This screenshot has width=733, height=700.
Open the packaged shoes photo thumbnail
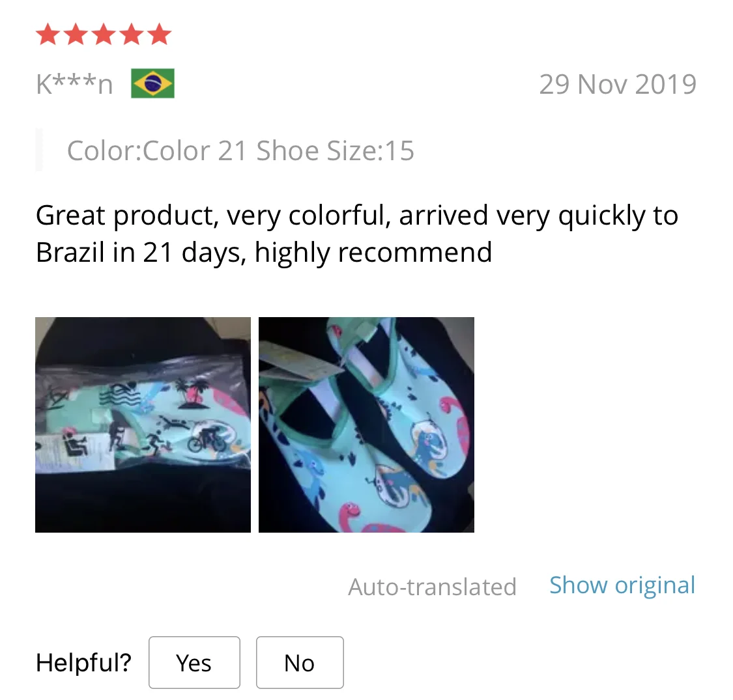(x=143, y=425)
